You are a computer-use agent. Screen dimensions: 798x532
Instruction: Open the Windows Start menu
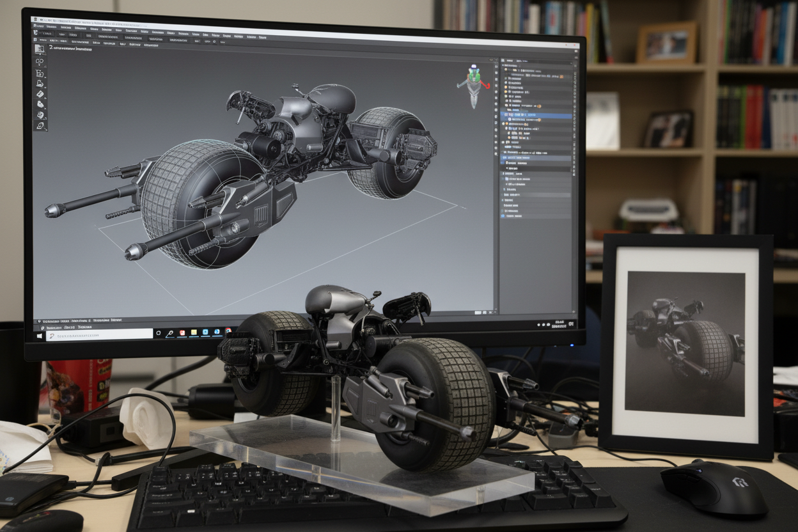click(39, 335)
